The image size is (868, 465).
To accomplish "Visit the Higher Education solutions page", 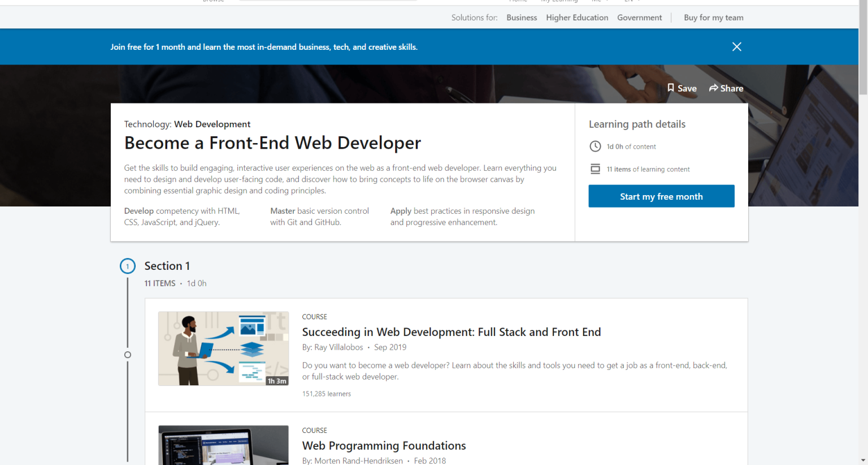I will click(x=577, y=18).
